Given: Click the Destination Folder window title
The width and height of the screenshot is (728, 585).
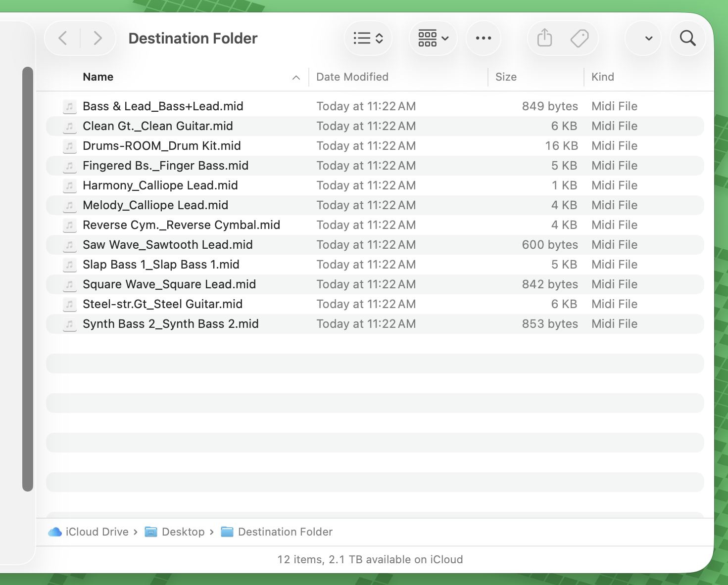Looking at the screenshot, I should [193, 38].
